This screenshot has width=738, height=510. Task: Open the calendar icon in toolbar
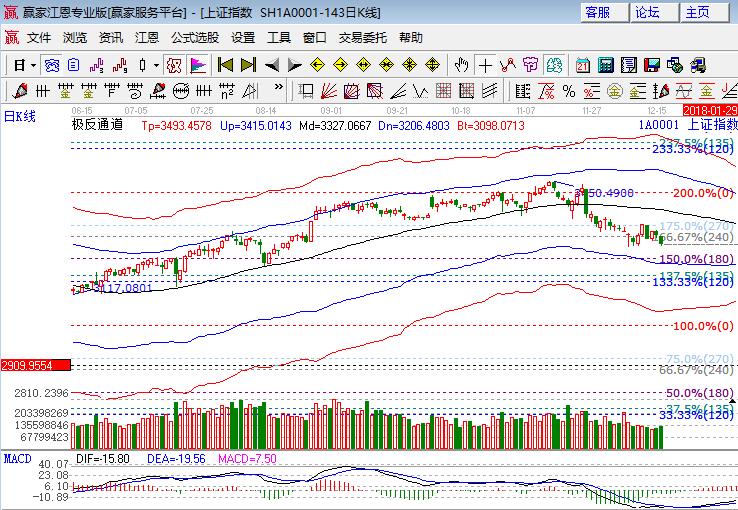pos(582,65)
